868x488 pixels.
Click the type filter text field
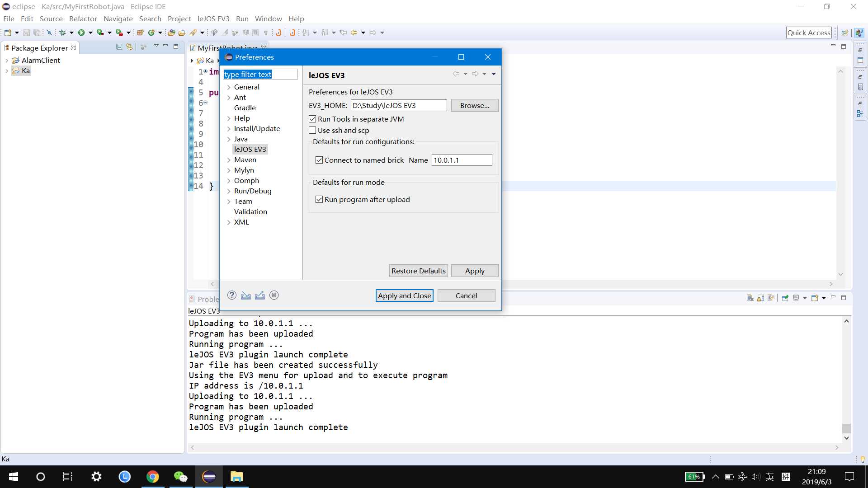pos(260,74)
